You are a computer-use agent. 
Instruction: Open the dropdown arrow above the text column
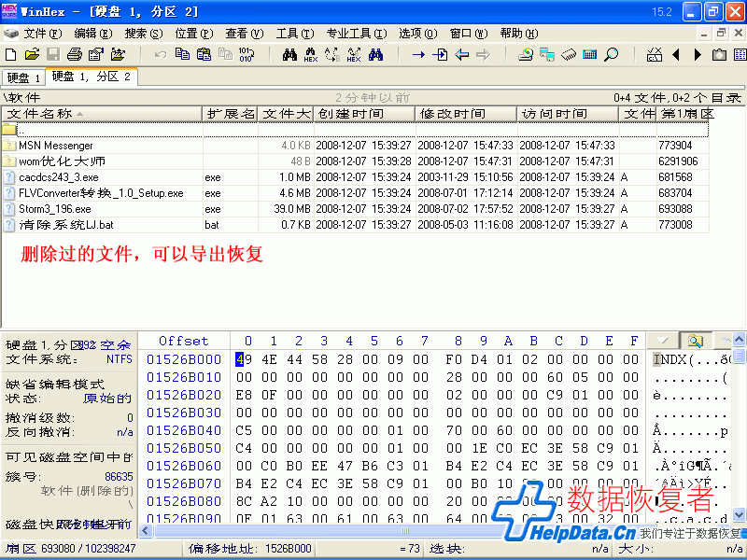[x=662, y=341]
